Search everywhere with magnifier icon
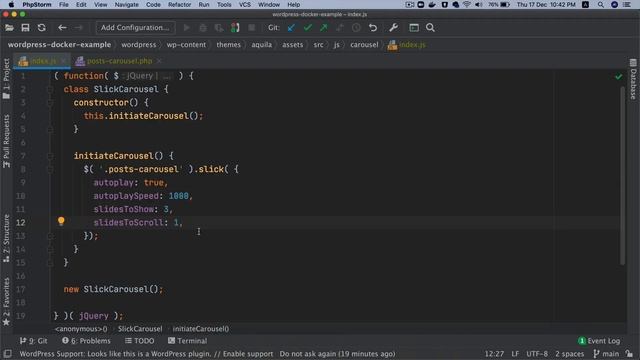 430,28
